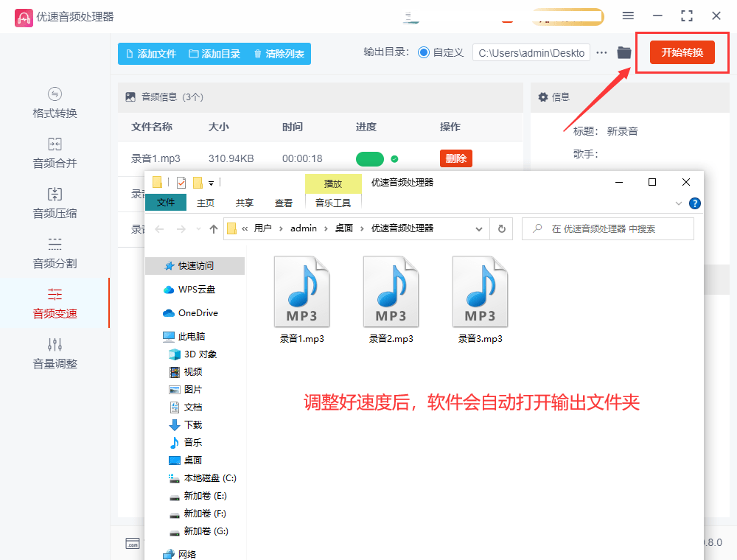Click the 桌面 breadcrumb in address bar
This screenshot has width=737, height=560.
pyautogui.click(x=344, y=228)
